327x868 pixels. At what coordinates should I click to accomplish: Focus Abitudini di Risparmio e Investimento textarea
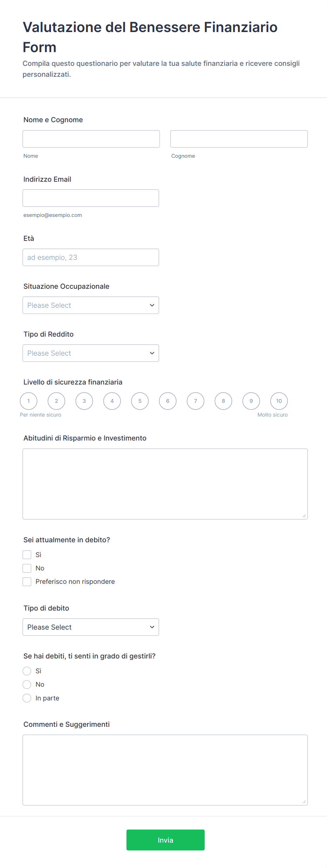point(165,484)
